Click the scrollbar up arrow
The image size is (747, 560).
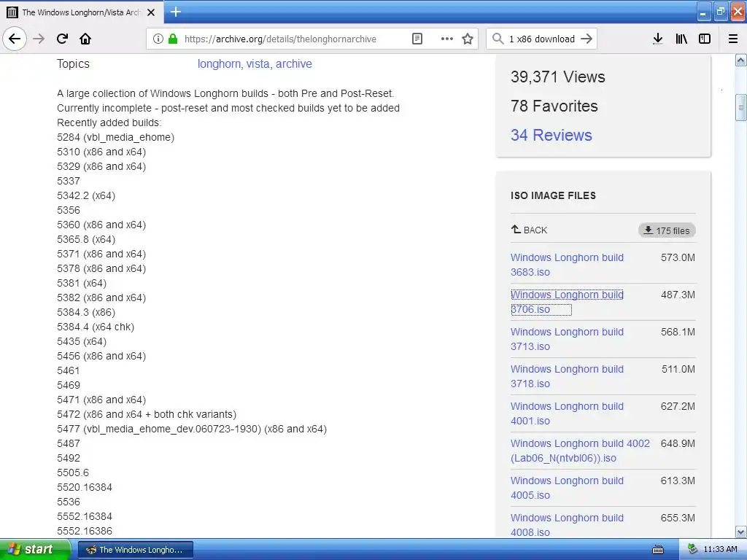click(x=740, y=60)
